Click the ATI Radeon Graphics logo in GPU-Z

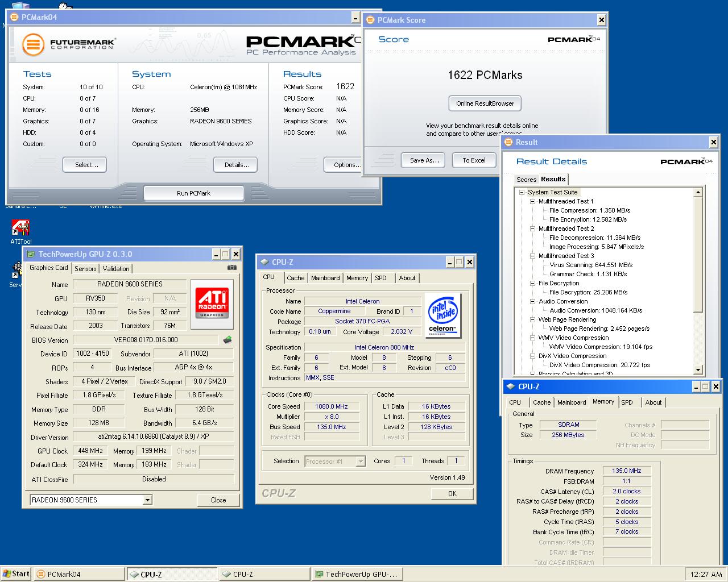tap(212, 303)
